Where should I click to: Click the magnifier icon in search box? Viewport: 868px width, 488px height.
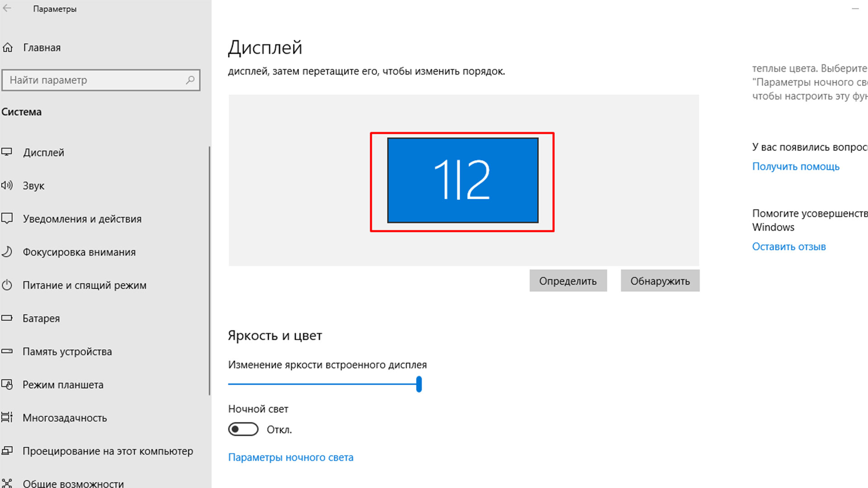(x=190, y=80)
